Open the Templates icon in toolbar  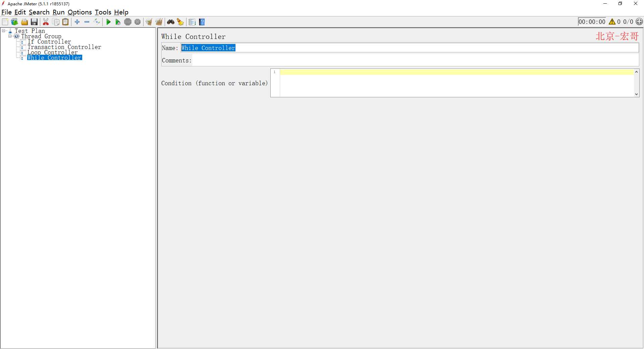point(14,22)
